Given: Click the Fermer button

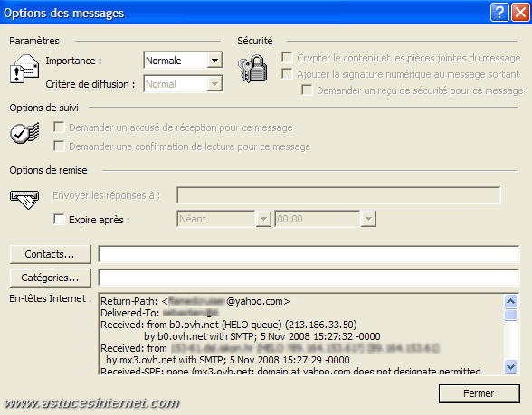Looking at the screenshot, I should (480, 393).
